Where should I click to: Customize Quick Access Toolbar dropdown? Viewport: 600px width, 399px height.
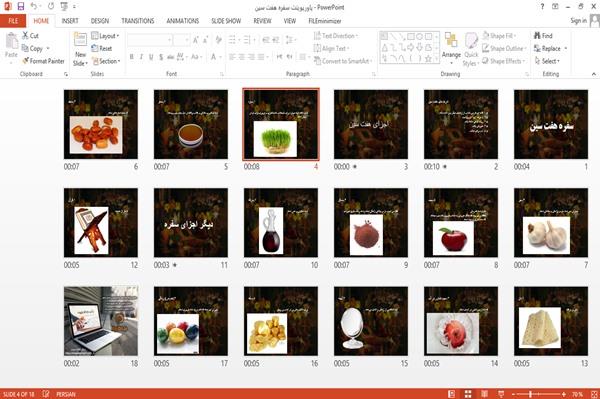click(74, 7)
